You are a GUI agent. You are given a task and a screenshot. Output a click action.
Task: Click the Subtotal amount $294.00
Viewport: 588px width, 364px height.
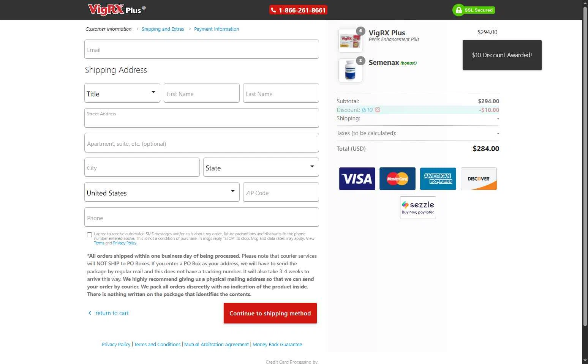tap(488, 101)
